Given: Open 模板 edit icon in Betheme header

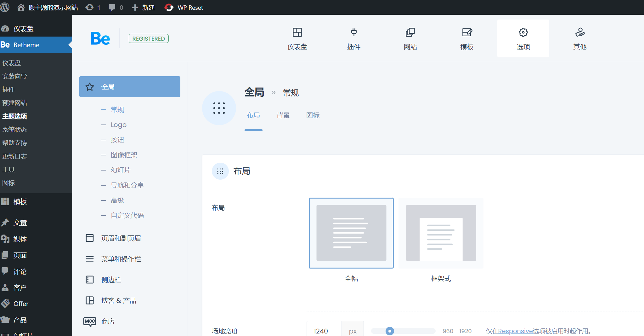Looking at the screenshot, I should pos(467,32).
